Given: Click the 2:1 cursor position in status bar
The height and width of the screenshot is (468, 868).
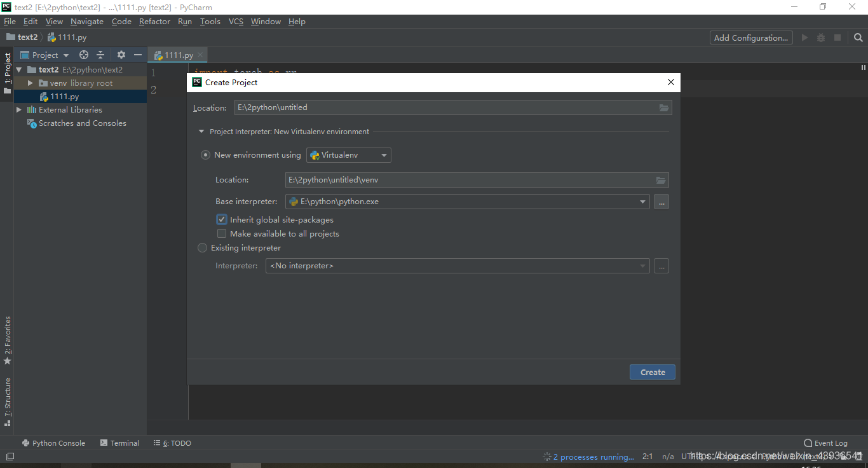Looking at the screenshot, I should 648,457.
